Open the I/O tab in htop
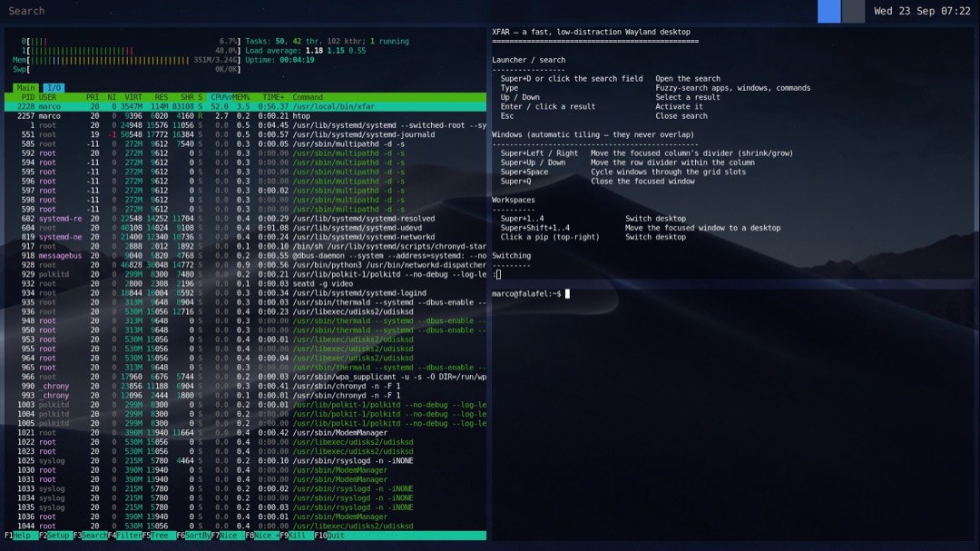The width and height of the screenshot is (980, 551). point(54,88)
